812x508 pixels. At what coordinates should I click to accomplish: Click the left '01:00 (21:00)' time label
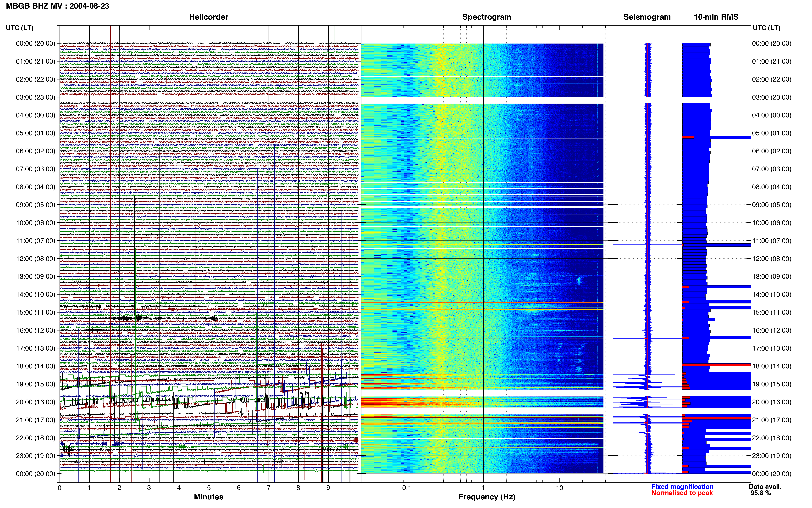(36, 61)
